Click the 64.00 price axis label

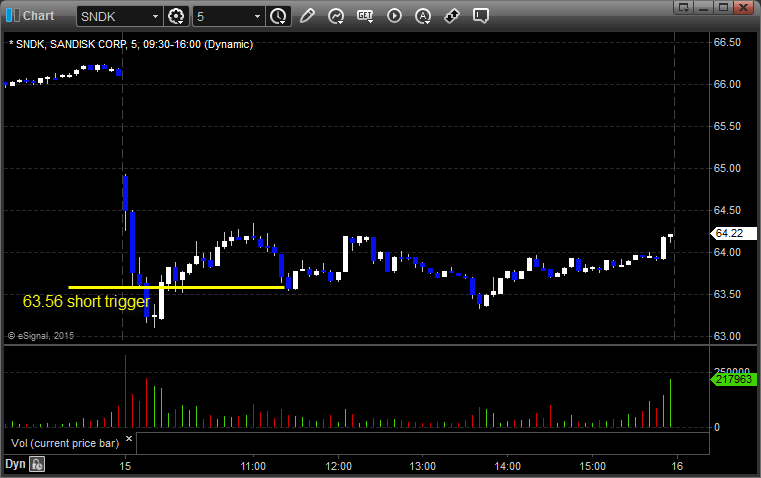point(727,252)
